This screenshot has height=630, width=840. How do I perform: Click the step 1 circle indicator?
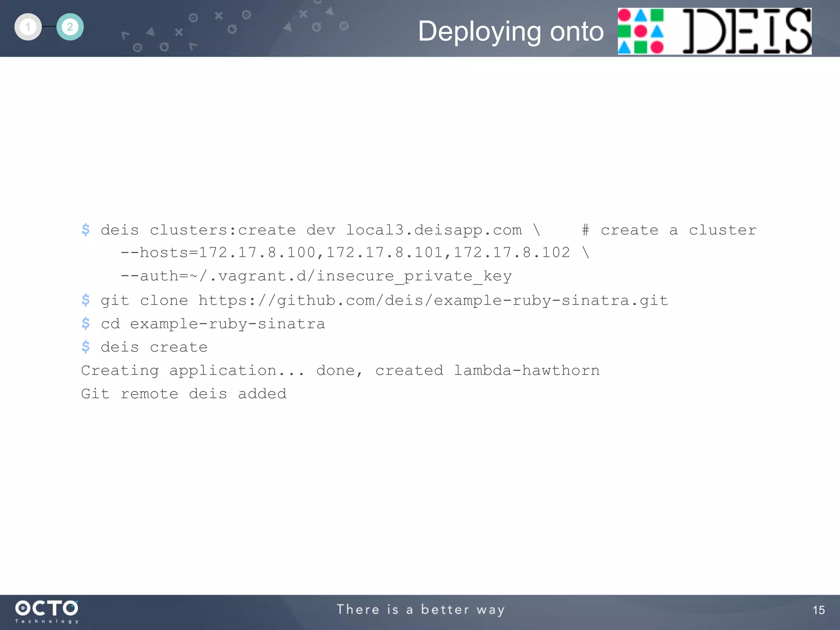tap(28, 27)
